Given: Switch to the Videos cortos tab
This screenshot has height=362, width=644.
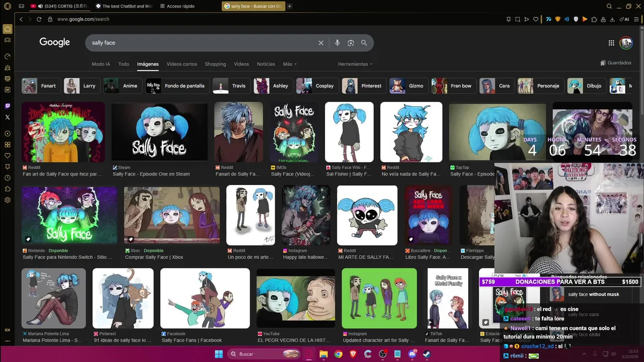Looking at the screenshot, I should tap(182, 64).
